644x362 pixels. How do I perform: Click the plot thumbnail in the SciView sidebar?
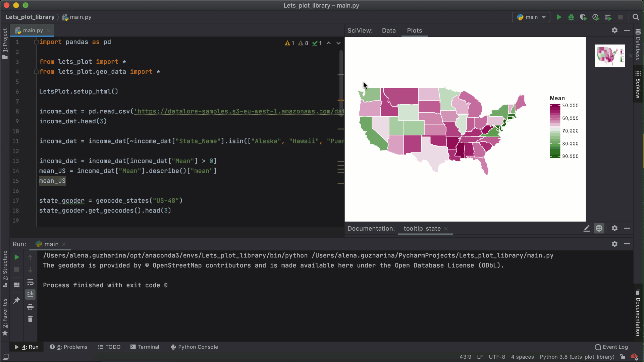[x=609, y=56]
